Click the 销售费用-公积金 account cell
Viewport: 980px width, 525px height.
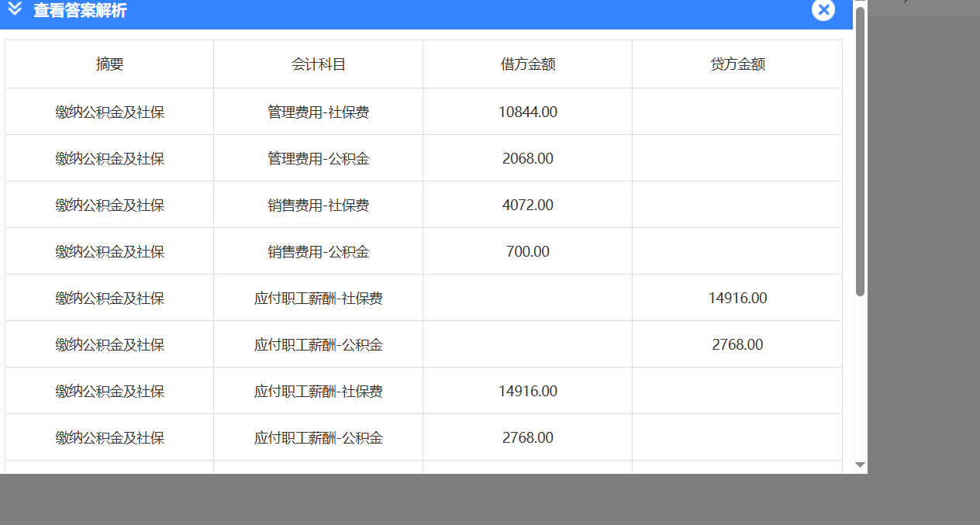click(319, 252)
